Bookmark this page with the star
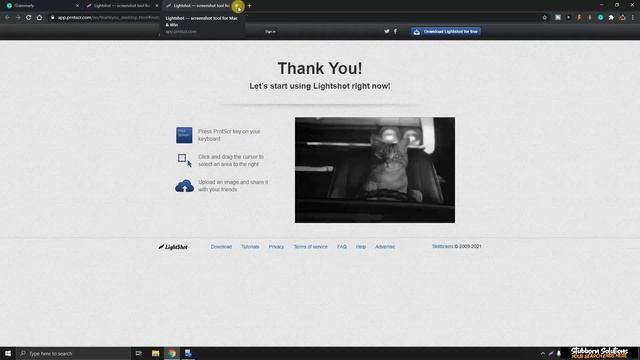This screenshot has height=360, width=640. (x=544, y=18)
